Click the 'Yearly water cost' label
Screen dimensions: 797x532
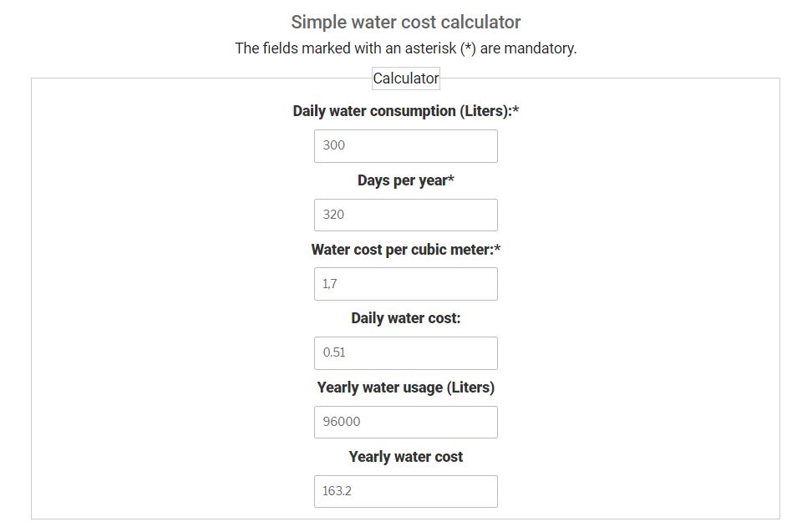pyautogui.click(x=406, y=457)
